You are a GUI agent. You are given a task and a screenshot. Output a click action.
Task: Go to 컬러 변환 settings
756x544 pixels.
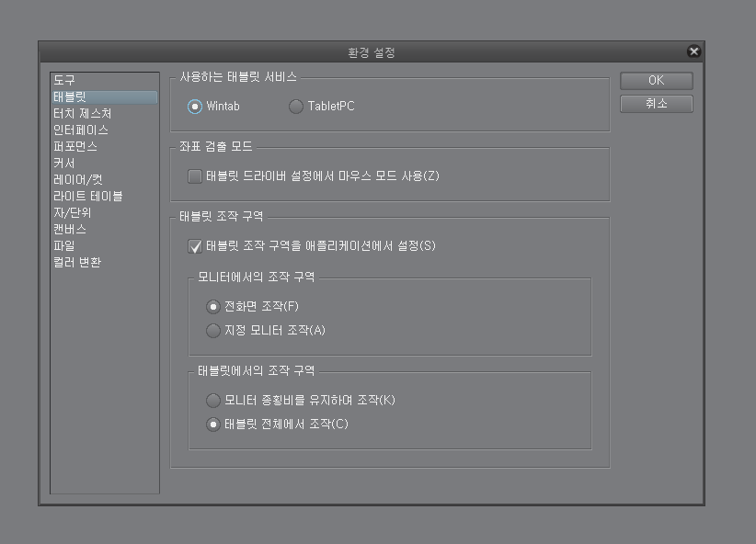click(x=105, y=262)
